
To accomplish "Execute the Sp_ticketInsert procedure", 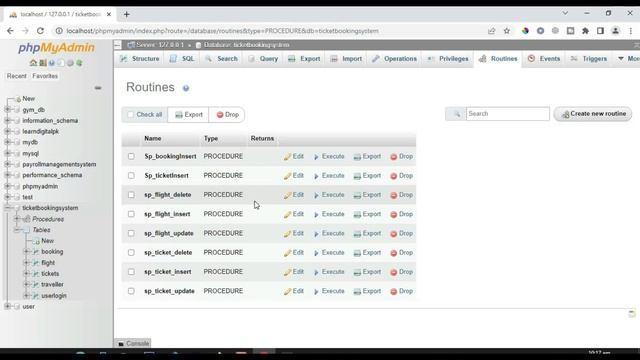I will tap(329, 176).
